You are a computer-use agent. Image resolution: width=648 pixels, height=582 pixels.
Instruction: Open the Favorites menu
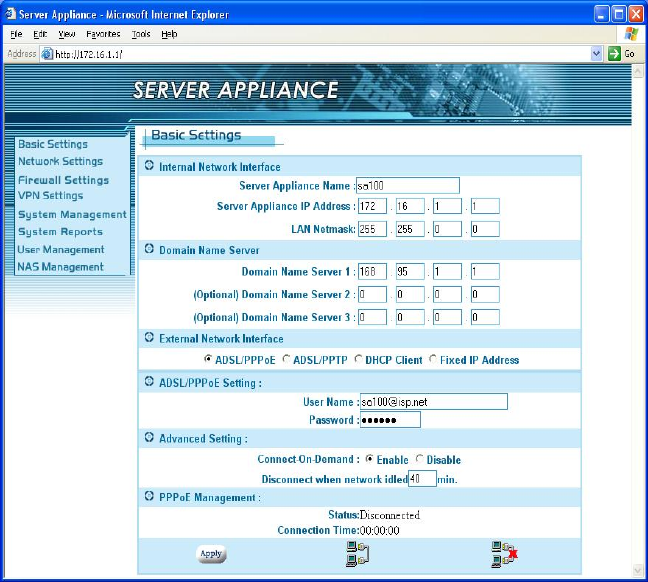click(x=103, y=34)
